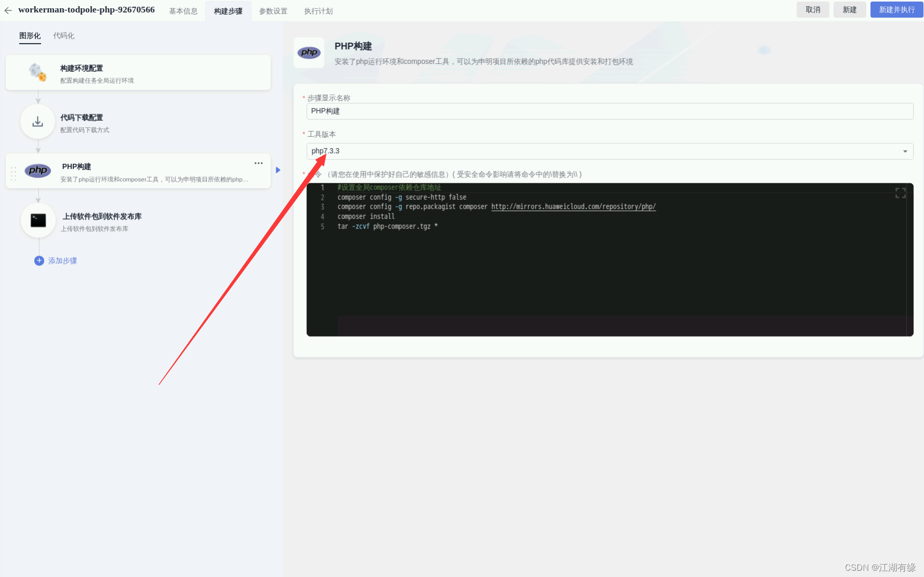Open the 构建环境配置 step title

[x=82, y=68]
